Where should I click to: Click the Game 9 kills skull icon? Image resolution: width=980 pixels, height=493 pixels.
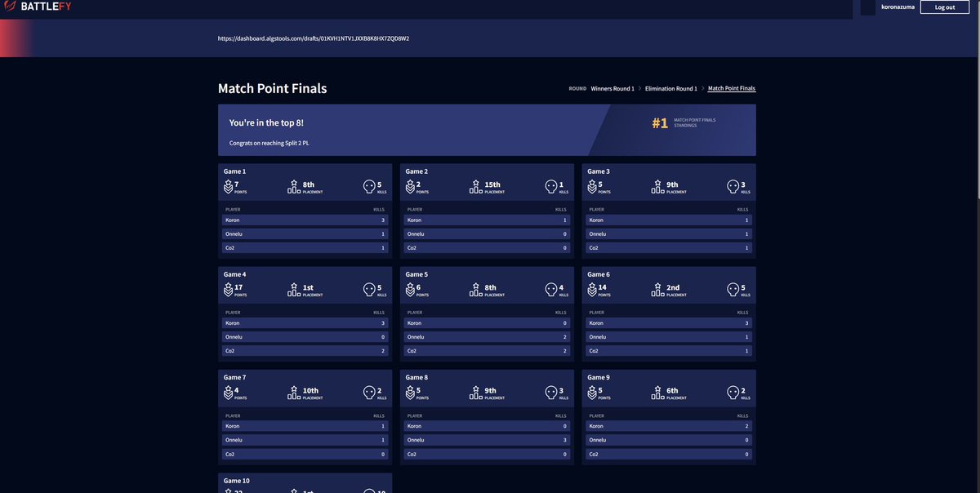[733, 393]
